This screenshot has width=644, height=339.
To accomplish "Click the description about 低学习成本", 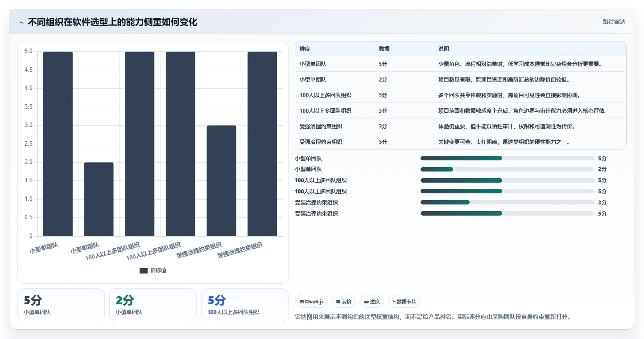I will pyautogui.click(x=520, y=64).
